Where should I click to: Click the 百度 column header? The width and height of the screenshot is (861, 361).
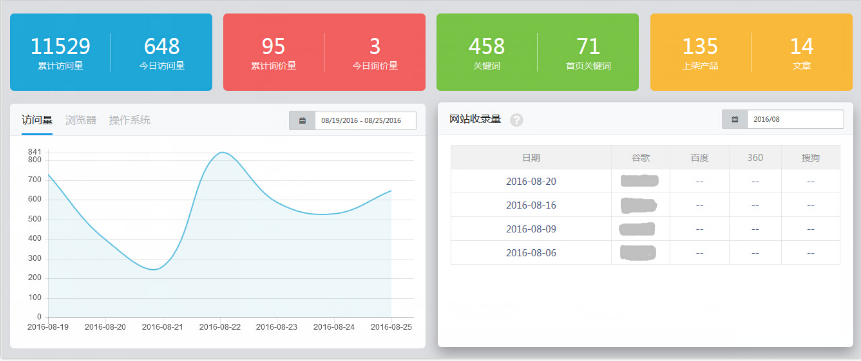pyautogui.click(x=700, y=158)
